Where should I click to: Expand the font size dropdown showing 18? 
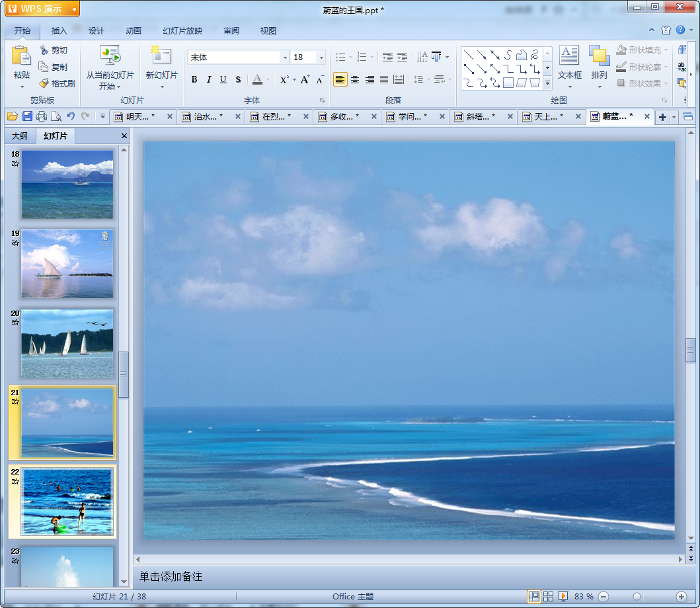click(x=321, y=57)
